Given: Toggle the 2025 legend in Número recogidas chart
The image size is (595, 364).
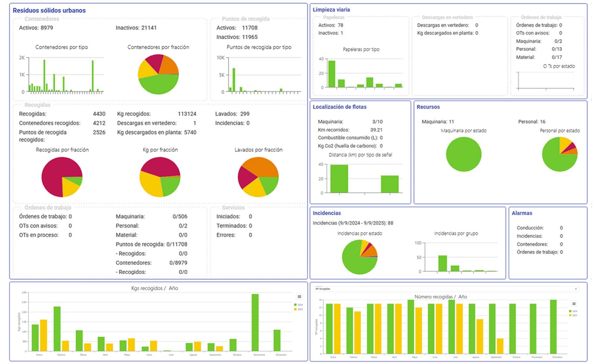Looking at the screenshot, I should pos(573,315).
